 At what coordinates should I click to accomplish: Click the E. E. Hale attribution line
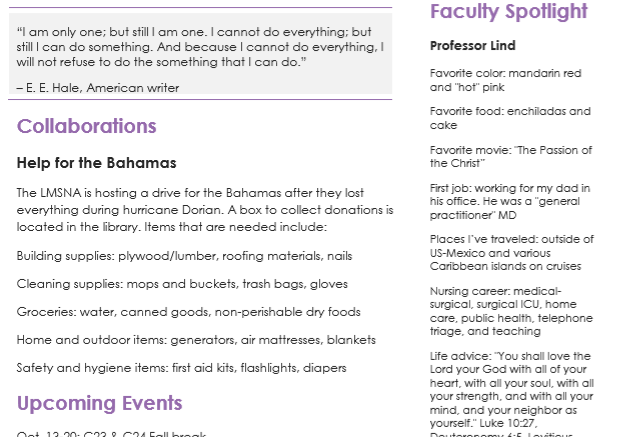tap(98, 88)
